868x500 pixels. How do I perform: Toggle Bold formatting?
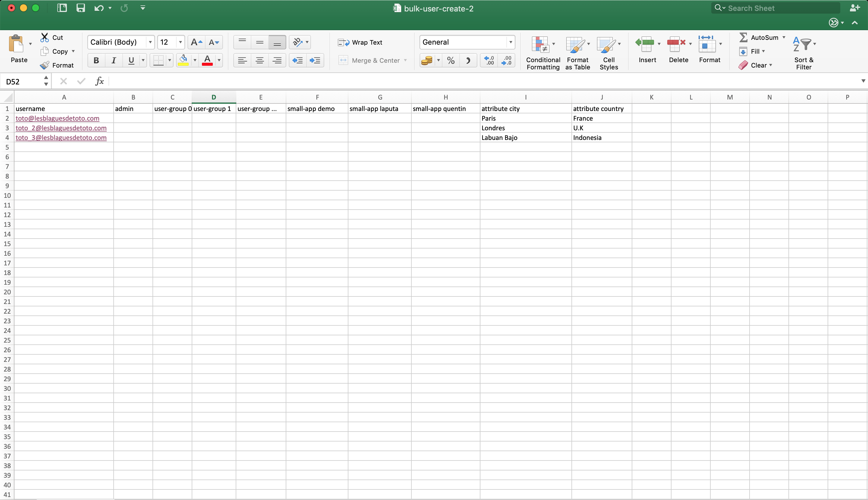coord(96,60)
